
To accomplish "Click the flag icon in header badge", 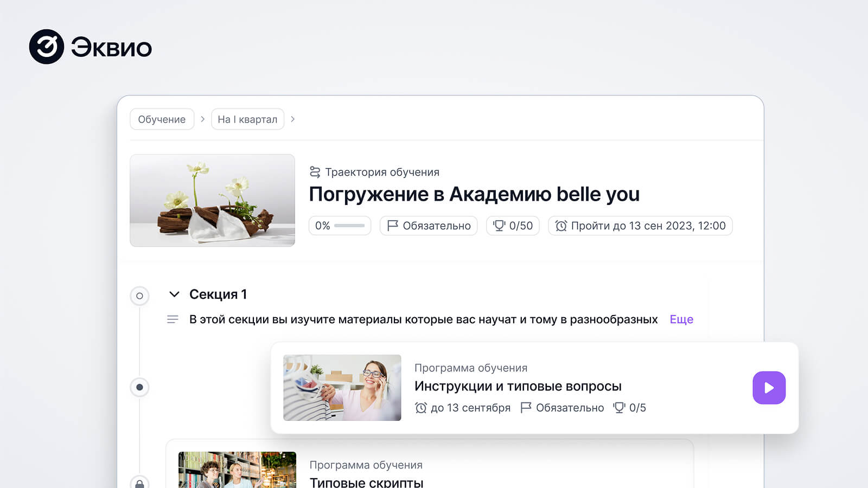I will coord(393,226).
